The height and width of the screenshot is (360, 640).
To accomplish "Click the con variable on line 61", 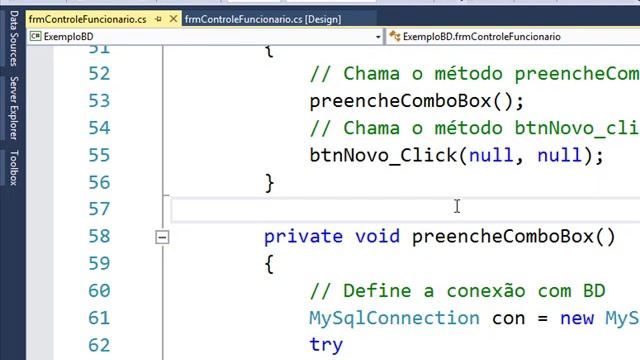I will click(509, 319).
